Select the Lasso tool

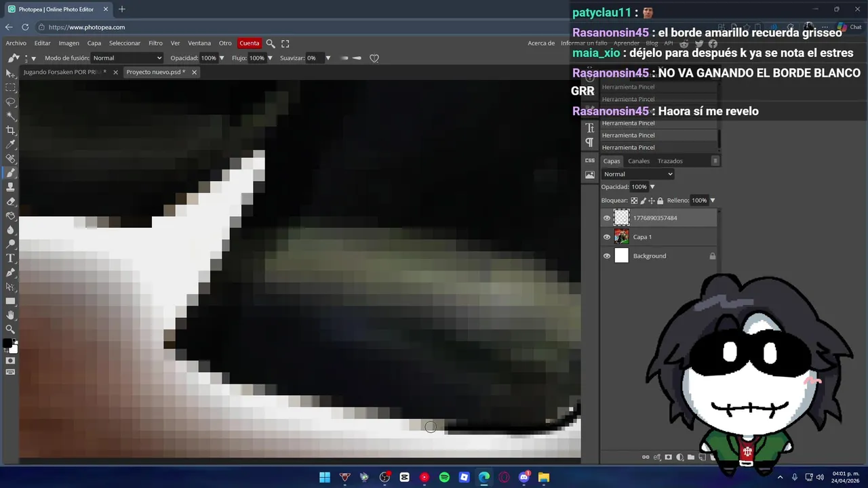click(x=11, y=102)
